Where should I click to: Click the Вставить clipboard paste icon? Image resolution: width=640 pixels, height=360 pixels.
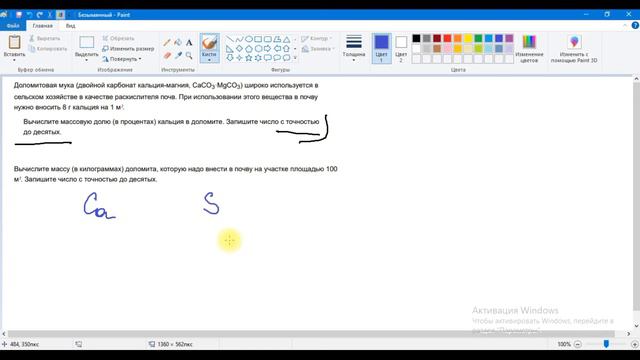click(15, 42)
